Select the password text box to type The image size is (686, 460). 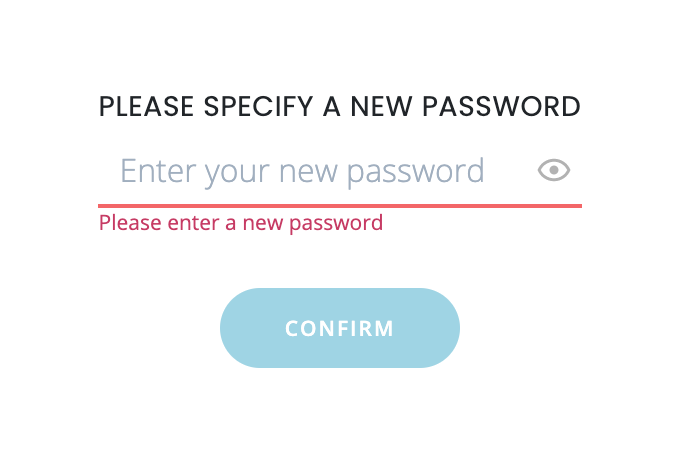tap(302, 171)
